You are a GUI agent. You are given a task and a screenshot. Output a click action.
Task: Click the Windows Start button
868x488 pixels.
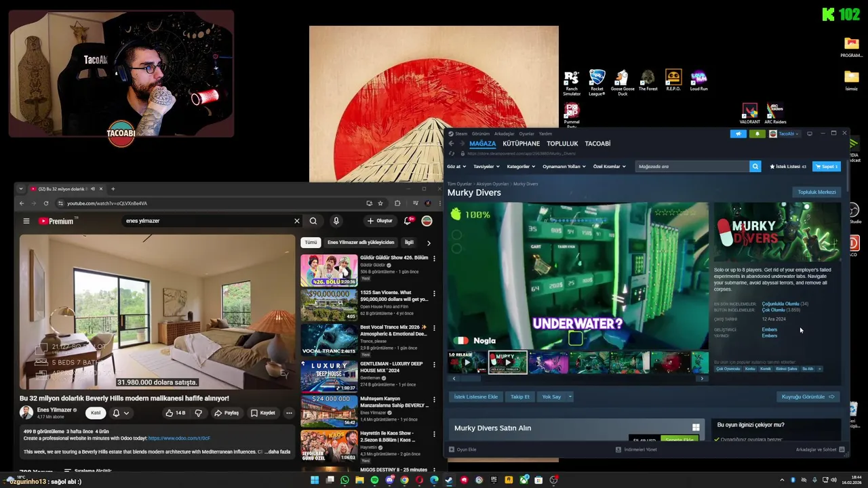point(315,480)
